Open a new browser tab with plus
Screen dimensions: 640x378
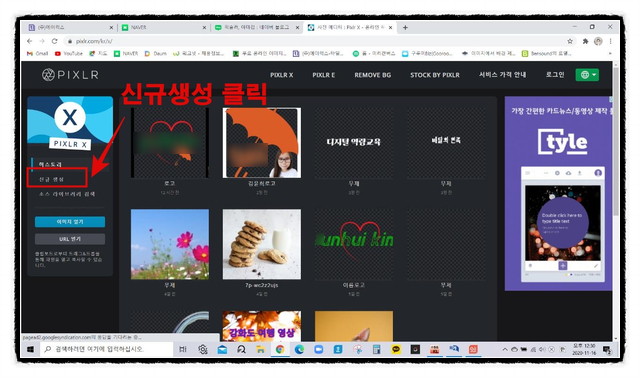tap(405, 27)
